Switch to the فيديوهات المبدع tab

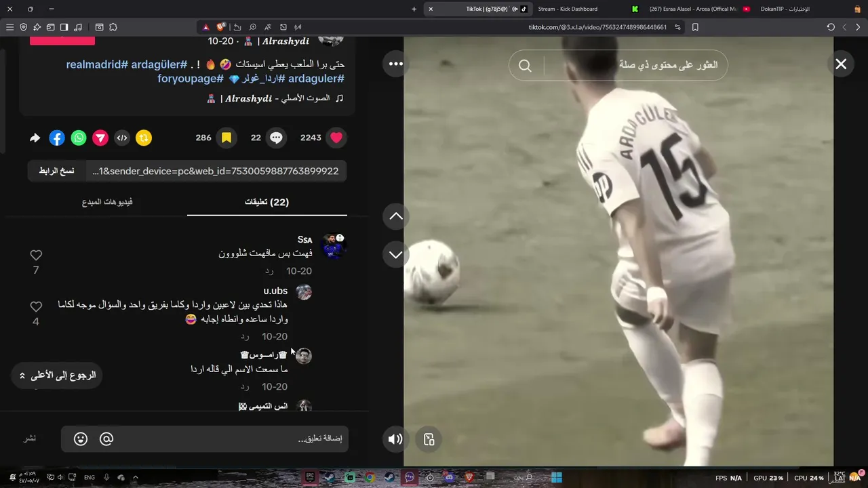(107, 202)
